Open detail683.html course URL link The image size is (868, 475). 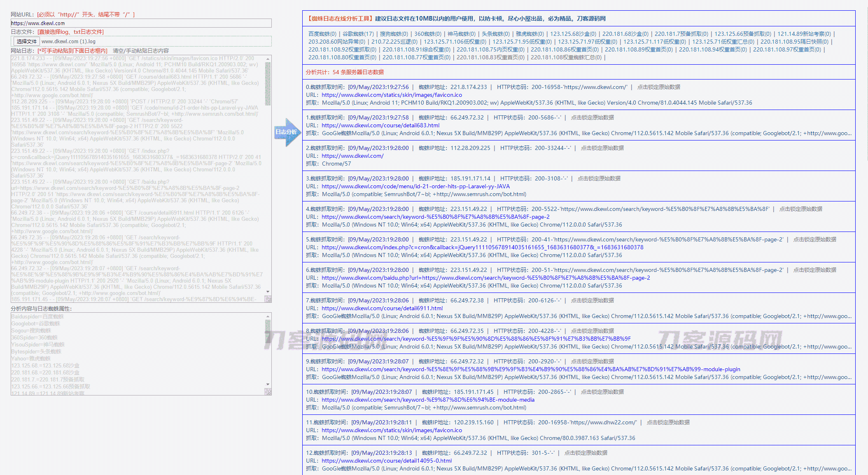pos(380,125)
